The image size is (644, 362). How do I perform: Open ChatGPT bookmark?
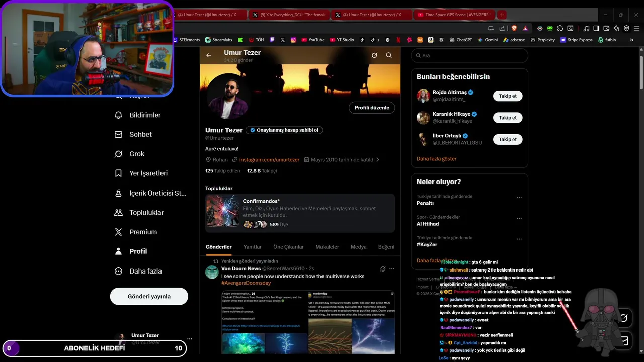coord(461,40)
